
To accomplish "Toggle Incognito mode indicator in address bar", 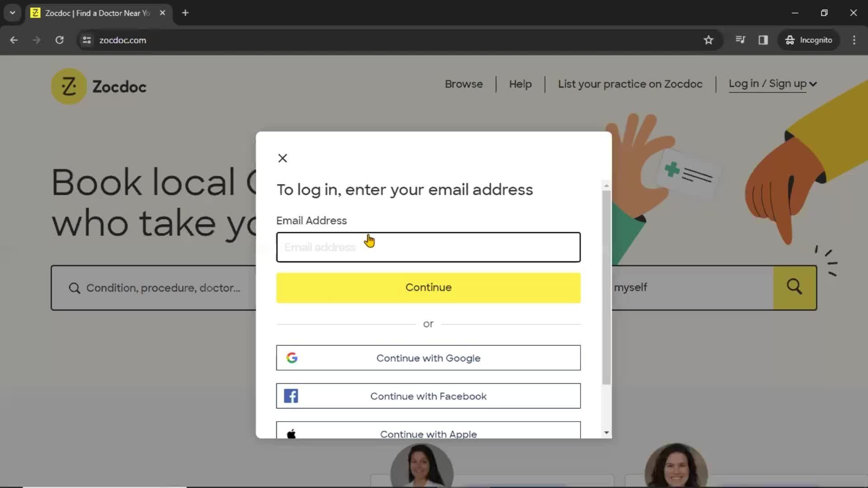I will [x=809, y=40].
